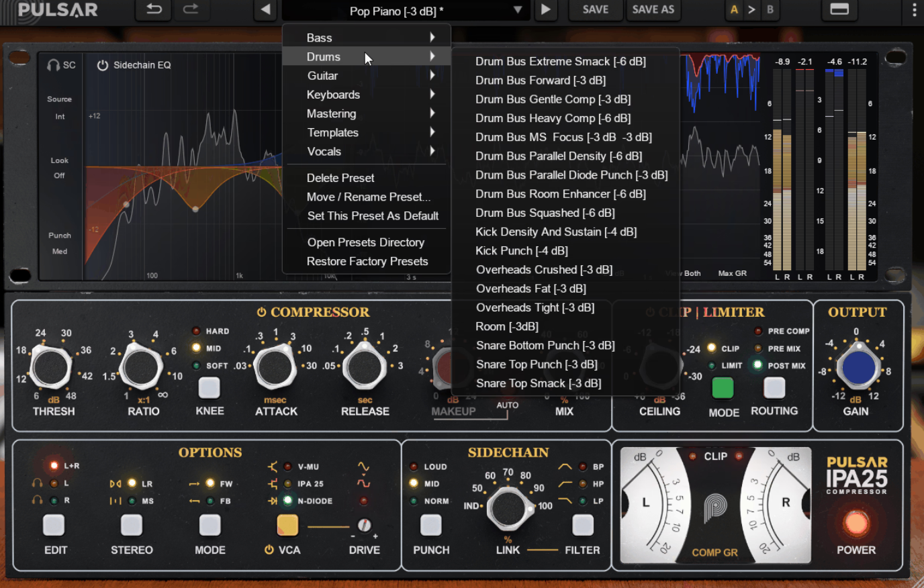924x588 pixels.
Task: Click the L headphones solo icon
Action: pyautogui.click(x=37, y=483)
